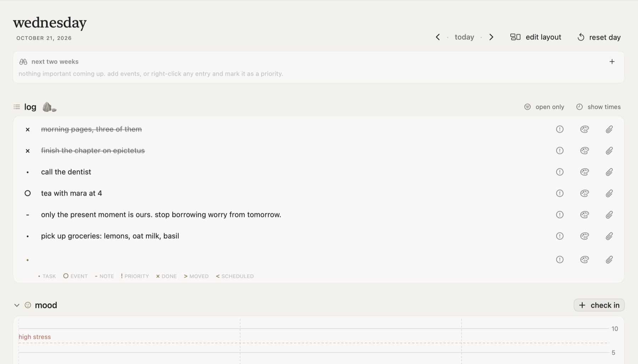Mark tea with mara as priority
Screen dimensions: 638x364
coord(560,193)
